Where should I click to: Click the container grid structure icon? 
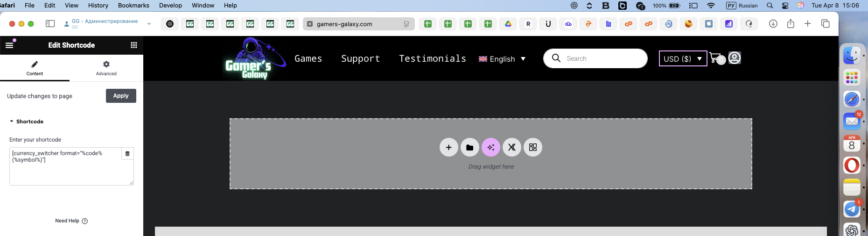pos(532,147)
